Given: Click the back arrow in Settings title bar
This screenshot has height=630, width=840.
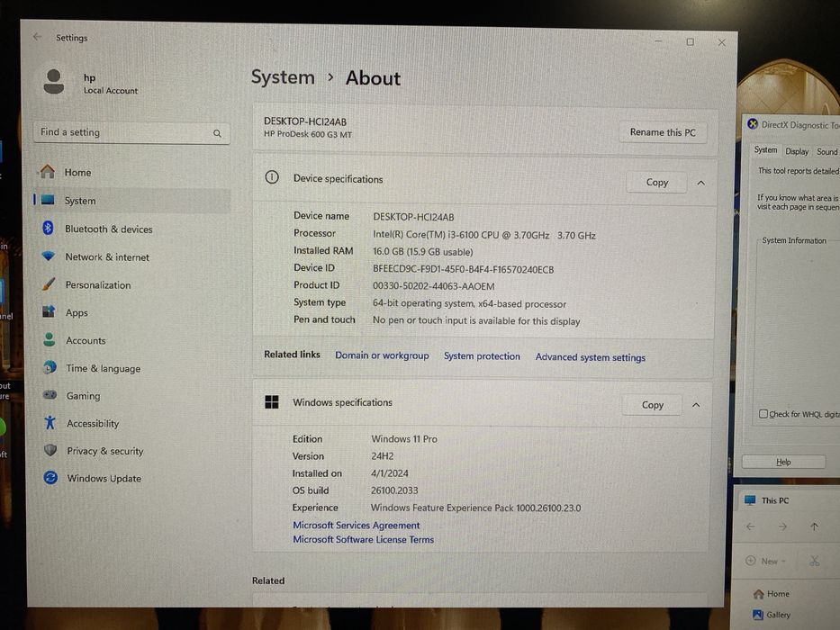Looking at the screenshot, I should click(x=37, y=36).
